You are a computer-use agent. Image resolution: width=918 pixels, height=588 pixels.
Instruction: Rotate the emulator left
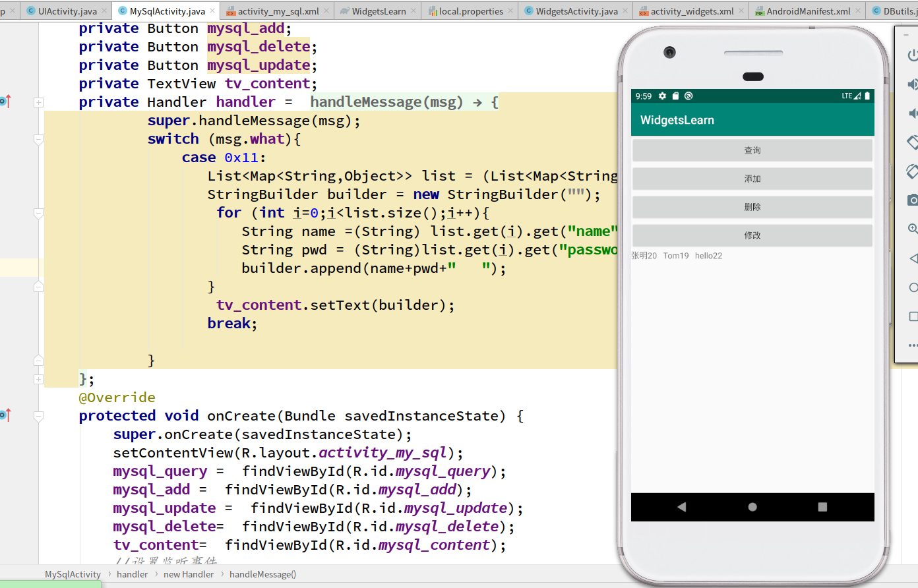click(x=913, y=142)
